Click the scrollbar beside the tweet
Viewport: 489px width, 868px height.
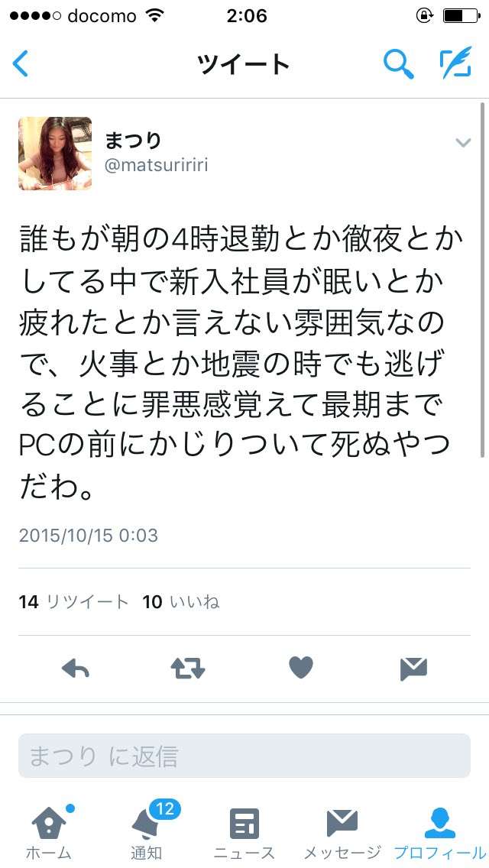[483, 280]
